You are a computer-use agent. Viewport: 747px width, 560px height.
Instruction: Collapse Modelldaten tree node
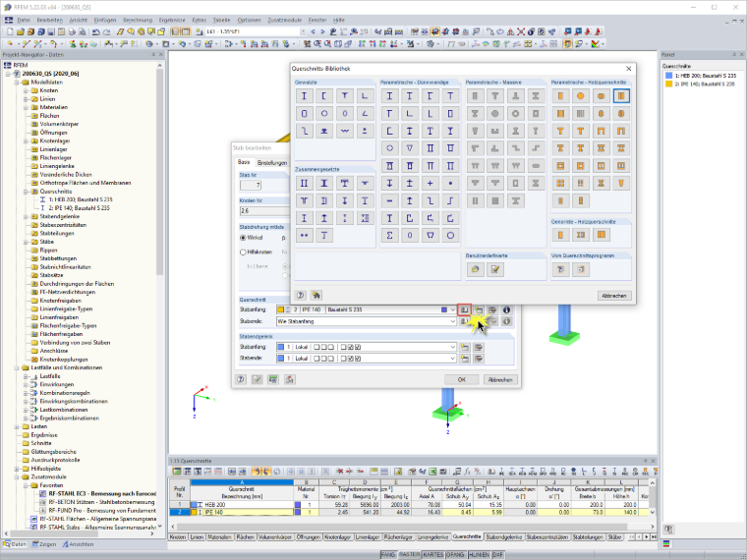pos(17,82)
